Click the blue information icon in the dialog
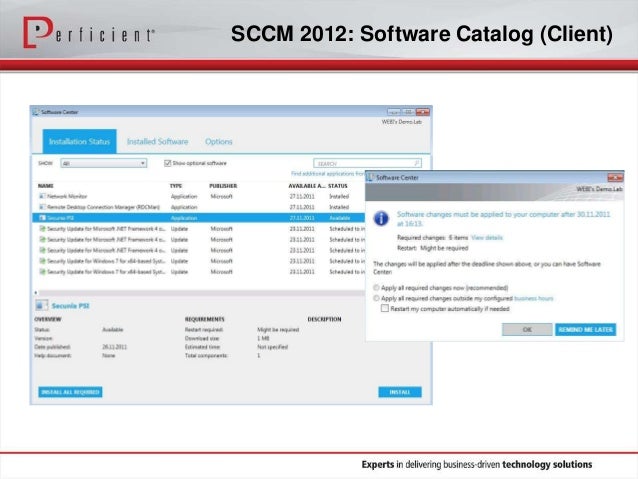 click(x=381, y=218)
